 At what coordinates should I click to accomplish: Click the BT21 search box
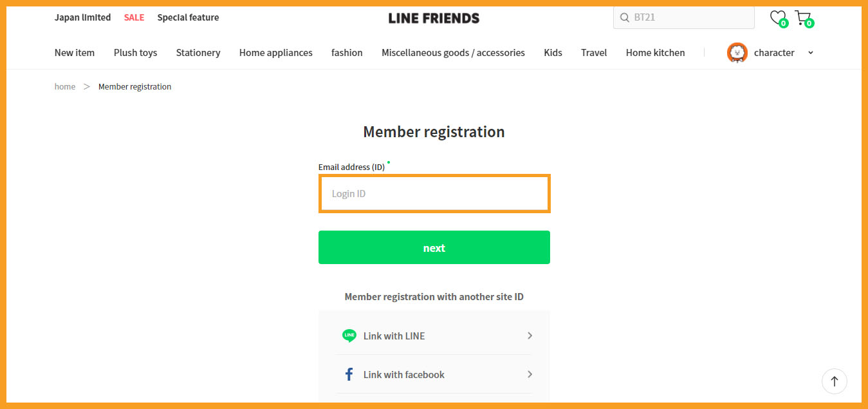(684, 17)
